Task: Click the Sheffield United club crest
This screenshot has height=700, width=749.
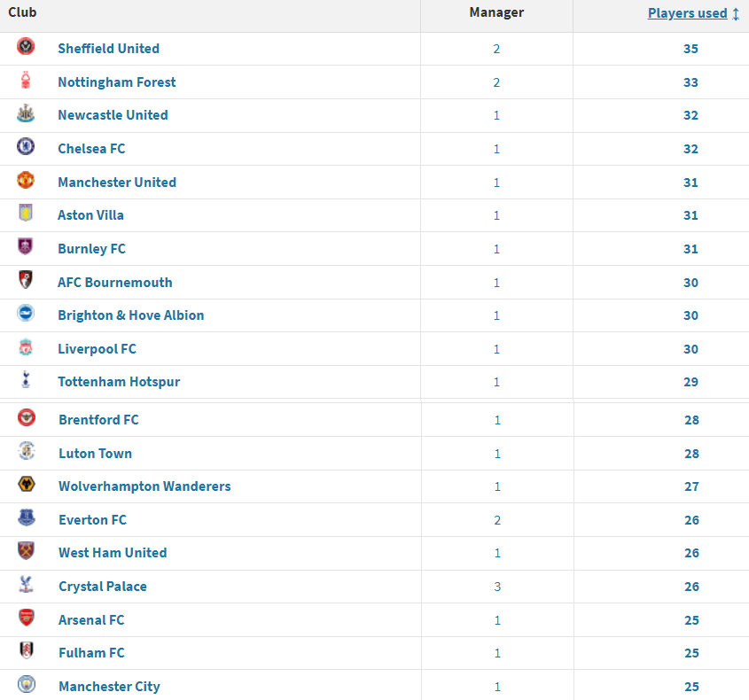Action: [26, 47]
